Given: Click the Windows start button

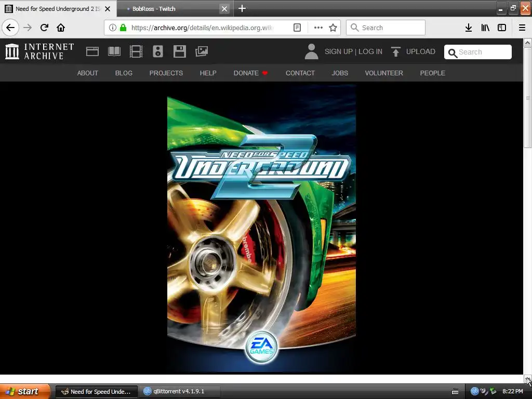Looking at the screenshot, I should [x=25, y=391].
